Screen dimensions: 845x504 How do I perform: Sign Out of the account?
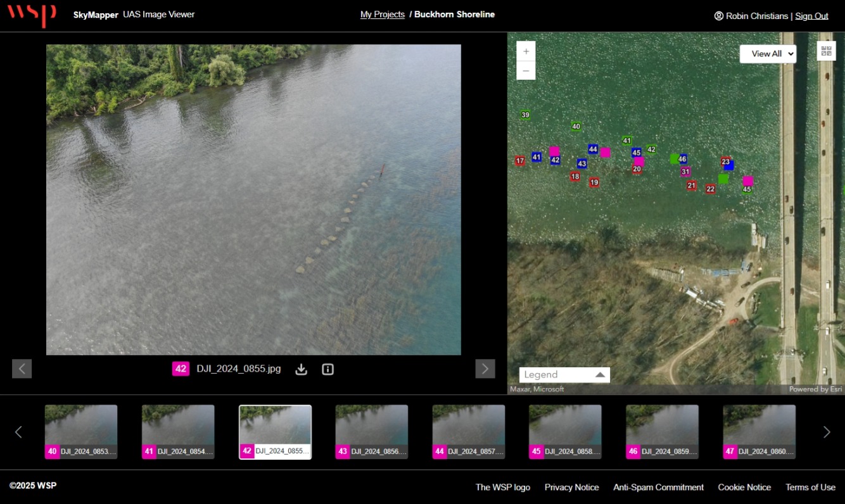click(811, 16)
